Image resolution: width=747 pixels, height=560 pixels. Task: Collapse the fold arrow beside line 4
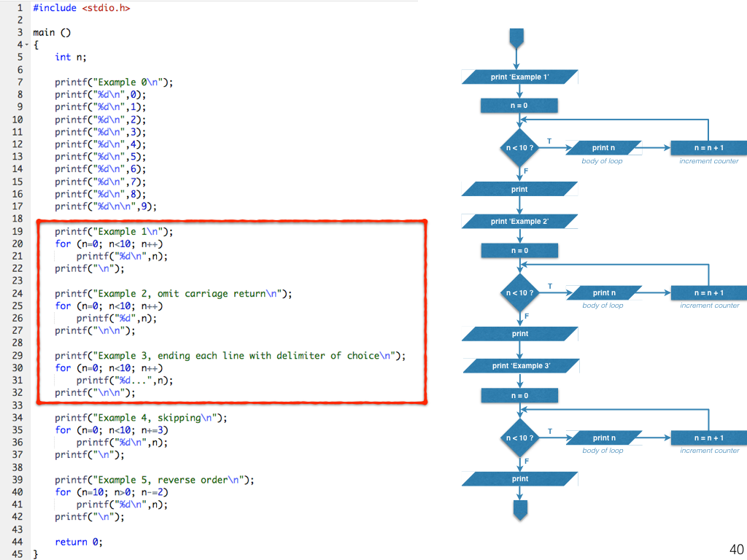coord(27,45)
